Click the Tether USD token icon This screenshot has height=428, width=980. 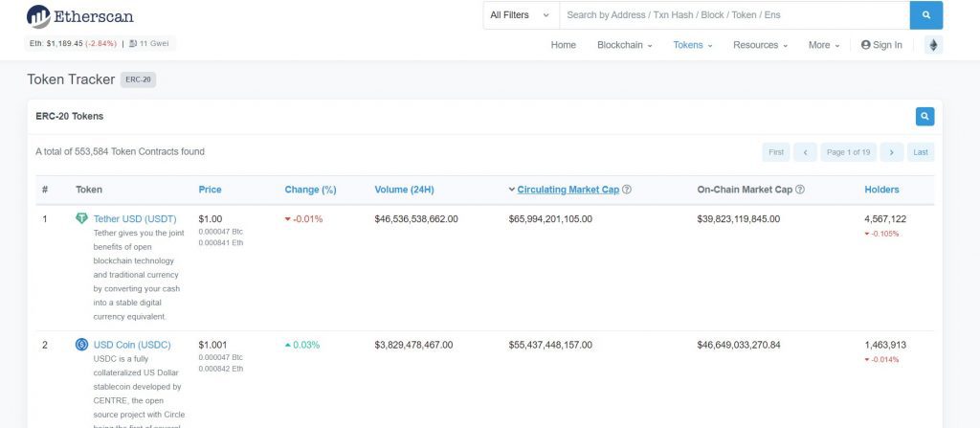tap(82, 218)
